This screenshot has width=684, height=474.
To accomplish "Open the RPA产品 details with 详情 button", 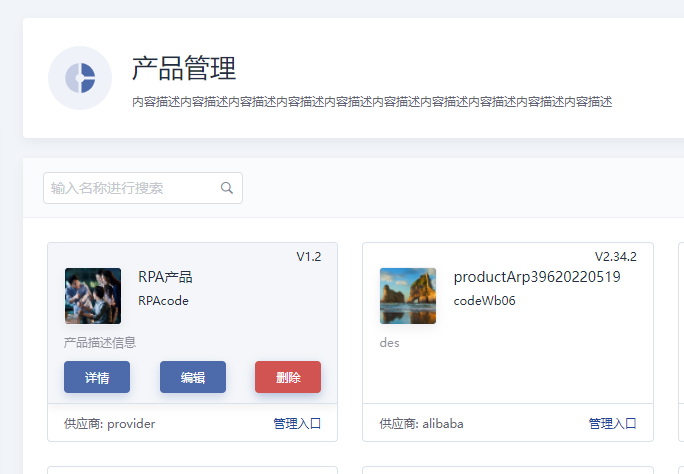I will click(x=97, y=377).
